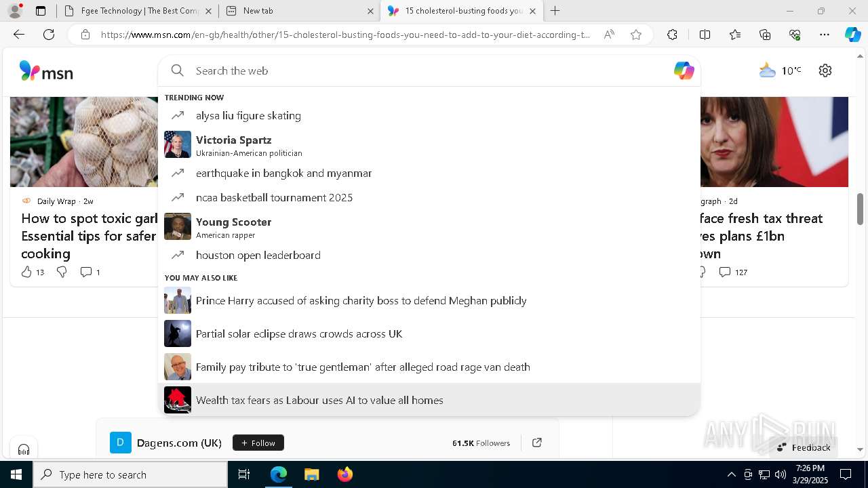This screenshot has height=488, width=868.
Task: Launch Firefox from the taskbar
Action: 344,474
